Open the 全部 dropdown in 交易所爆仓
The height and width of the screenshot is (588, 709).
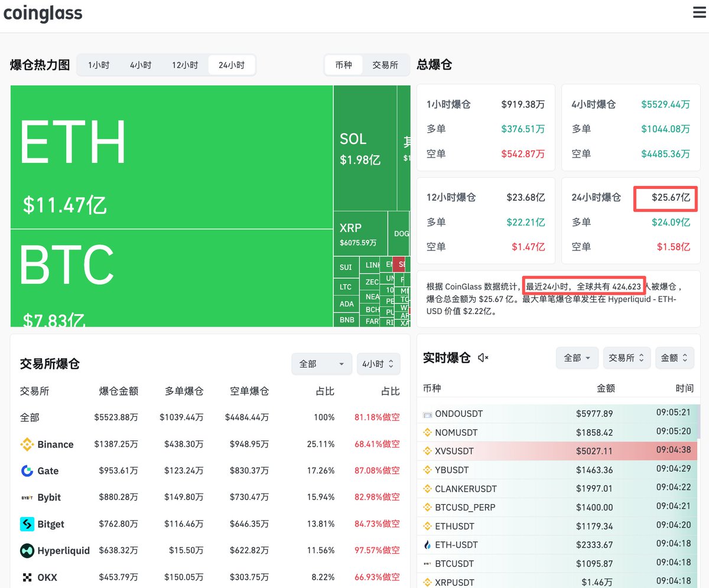click(x=322, y=364)
